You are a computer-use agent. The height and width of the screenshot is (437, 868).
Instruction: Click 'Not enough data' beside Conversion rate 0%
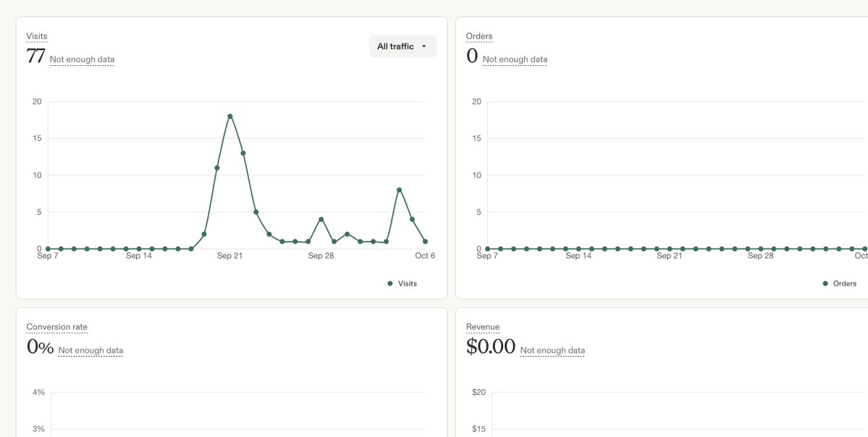90,351
